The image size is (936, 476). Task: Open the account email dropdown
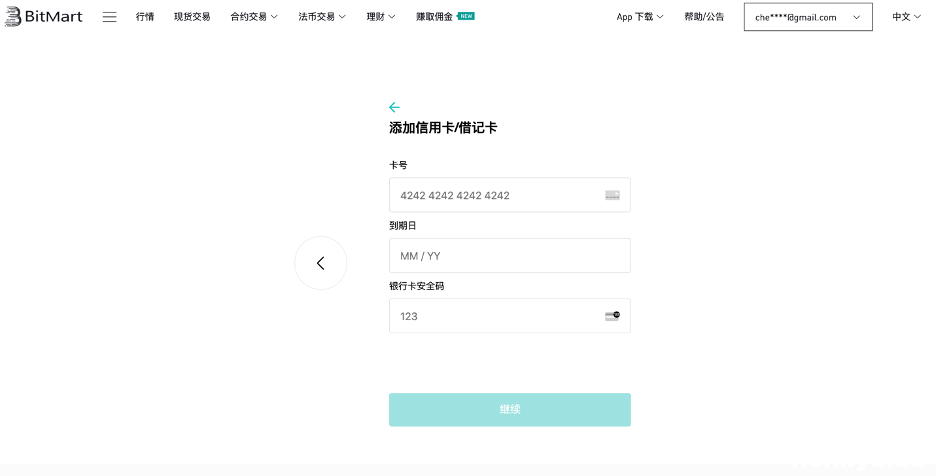point(808,17)
